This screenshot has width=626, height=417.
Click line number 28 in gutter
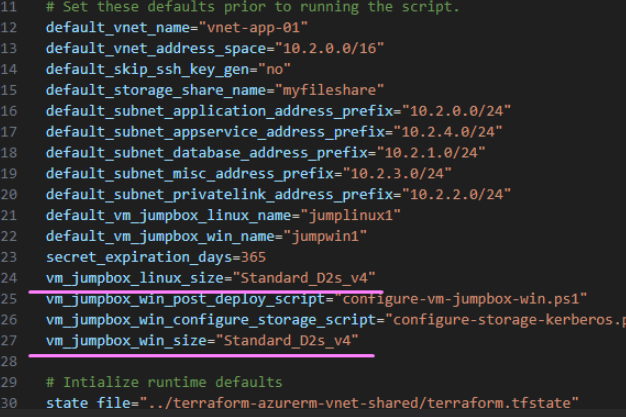coord(8,361)
